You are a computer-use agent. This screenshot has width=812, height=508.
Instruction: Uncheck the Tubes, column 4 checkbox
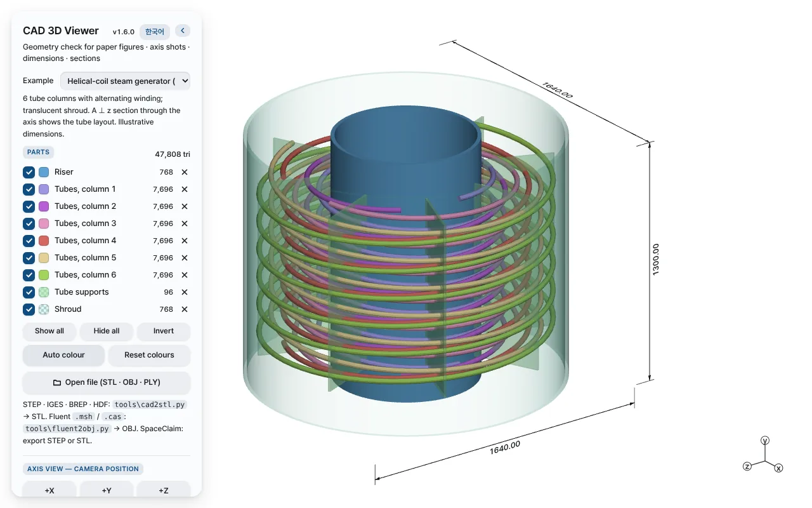pyautogui.click(x=29, y=241)
